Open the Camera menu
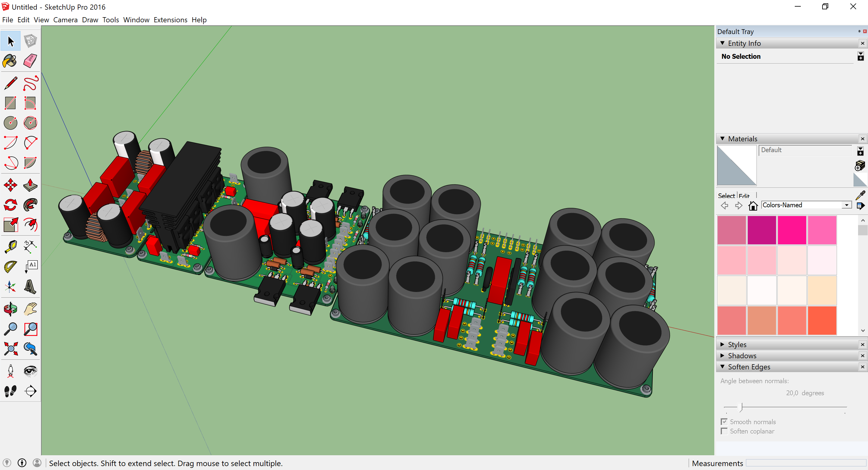The width and height of the screenshot is (868, 470). click(x=65, y=20)
